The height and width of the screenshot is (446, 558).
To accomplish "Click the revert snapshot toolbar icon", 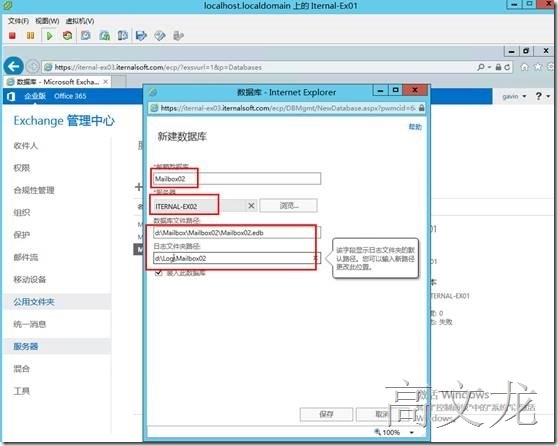I will coord(105,36).
